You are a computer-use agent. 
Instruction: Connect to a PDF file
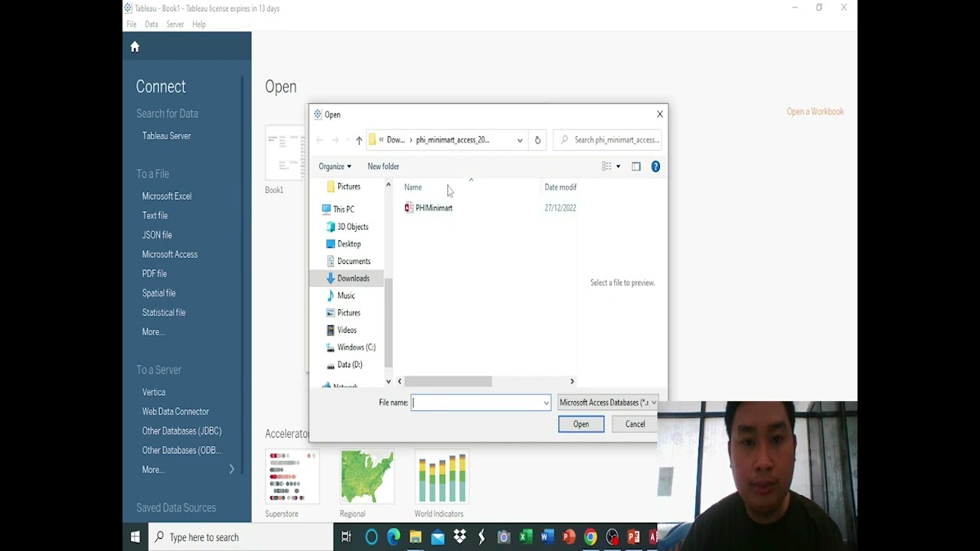(154, 273)
